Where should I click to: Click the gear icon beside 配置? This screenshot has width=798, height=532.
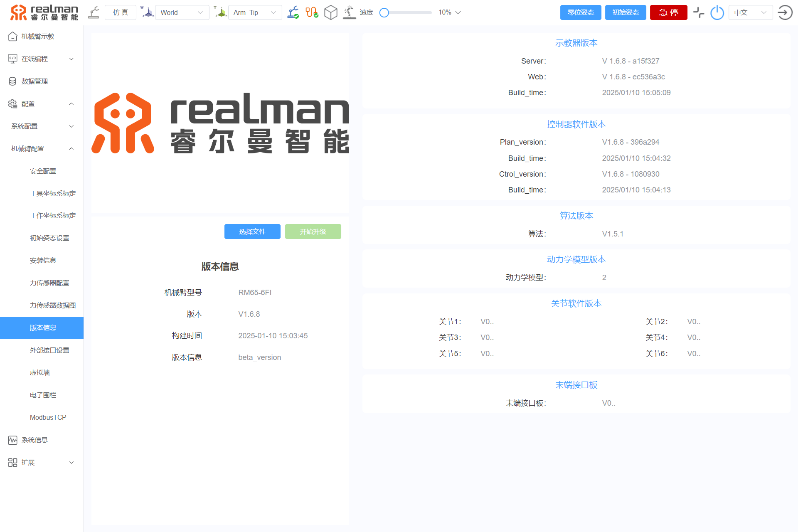pyautogui.click(x=13, y=104)
